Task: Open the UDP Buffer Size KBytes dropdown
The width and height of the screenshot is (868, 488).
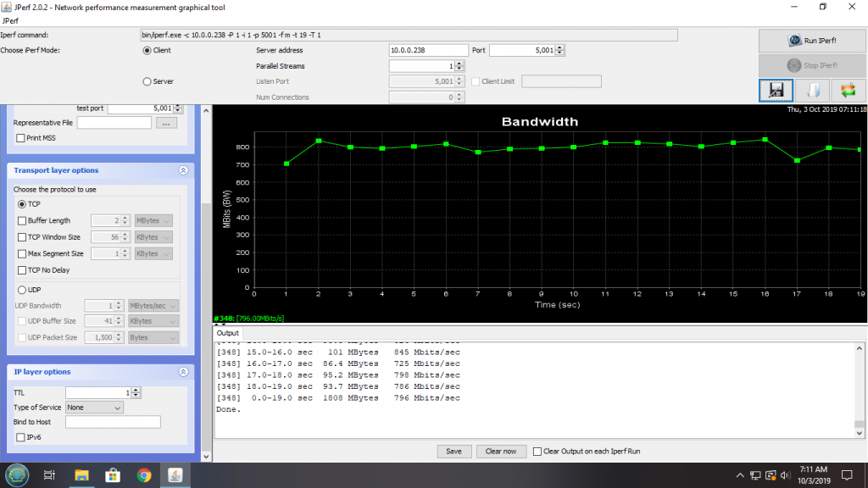Action: pyautogui.click(x=153, y=321)
